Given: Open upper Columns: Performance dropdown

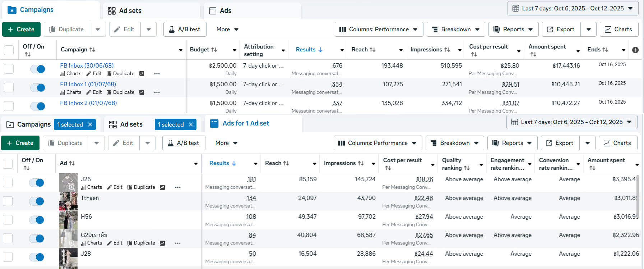Looking at the screenshot, I should [x=379, y=29].
